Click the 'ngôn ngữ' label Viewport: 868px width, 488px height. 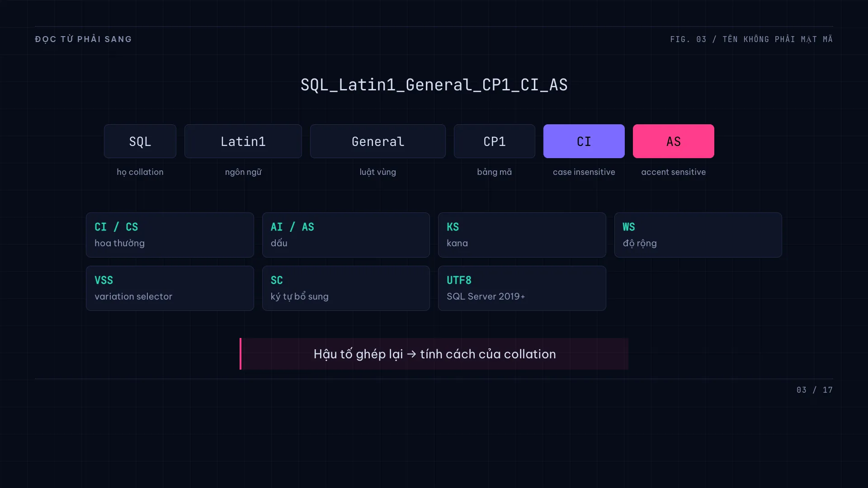coord(243,172)
